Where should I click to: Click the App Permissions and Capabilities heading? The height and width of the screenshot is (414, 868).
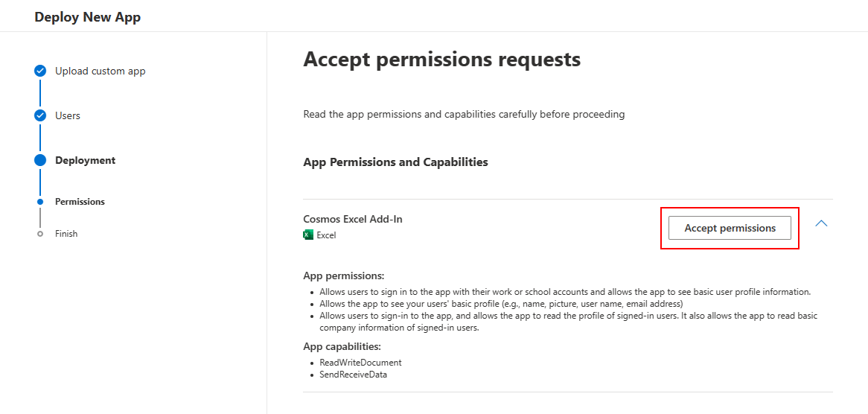[x=396, y=162]
